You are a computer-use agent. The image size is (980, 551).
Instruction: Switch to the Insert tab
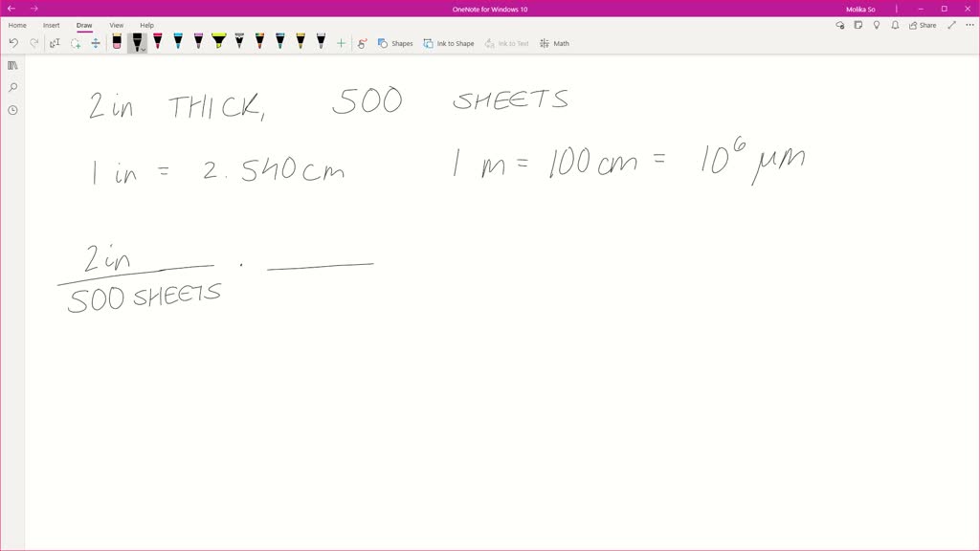click(x=51, y=25)
